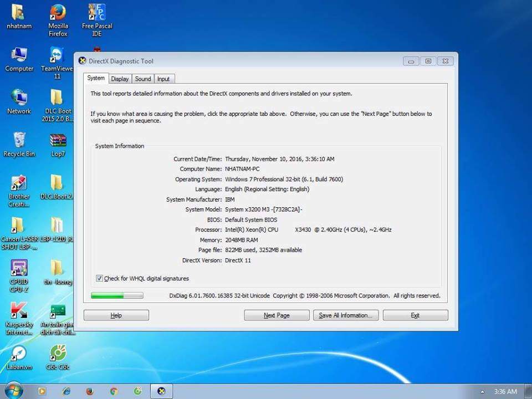This screenshot has height=399, width=532.
Task: Open Google Chrome from the taskbar
Action: pyautogui.click(x=114, y=392)
